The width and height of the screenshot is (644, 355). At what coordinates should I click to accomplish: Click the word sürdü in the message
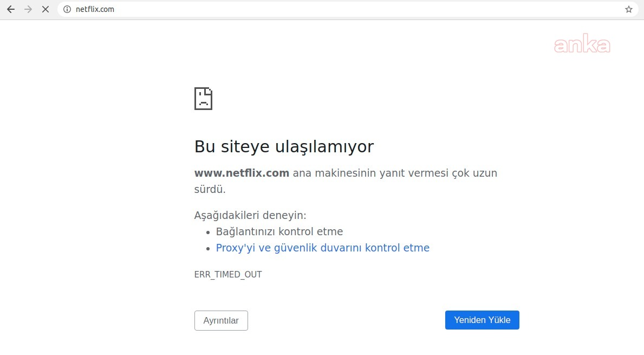210,189
